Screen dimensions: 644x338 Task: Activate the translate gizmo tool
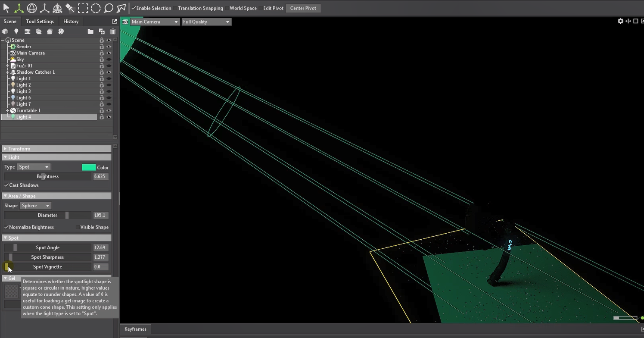(x=19, y=8)
